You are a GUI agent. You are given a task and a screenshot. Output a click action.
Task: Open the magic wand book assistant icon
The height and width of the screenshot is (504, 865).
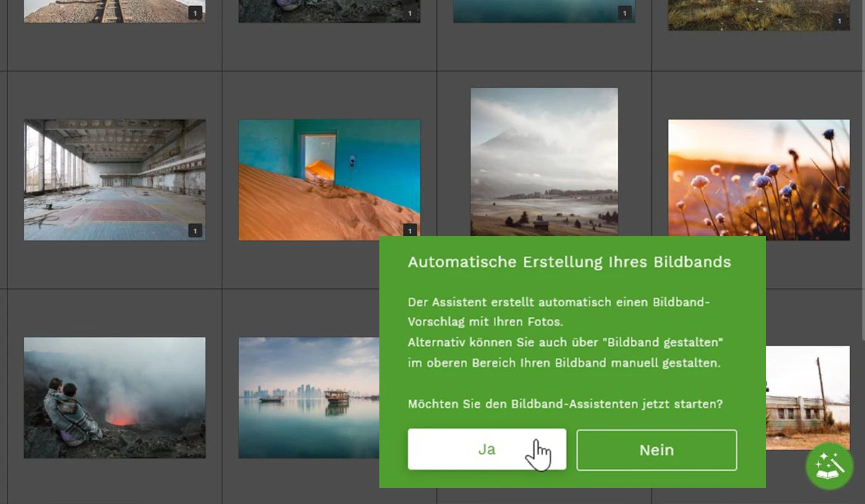pos(829,466)
